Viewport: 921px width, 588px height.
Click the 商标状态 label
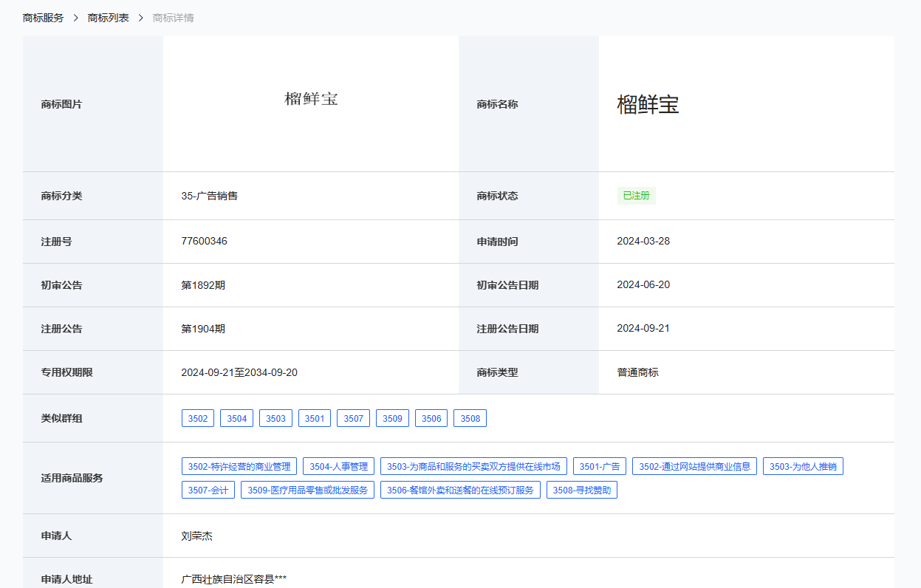[498, 196]
